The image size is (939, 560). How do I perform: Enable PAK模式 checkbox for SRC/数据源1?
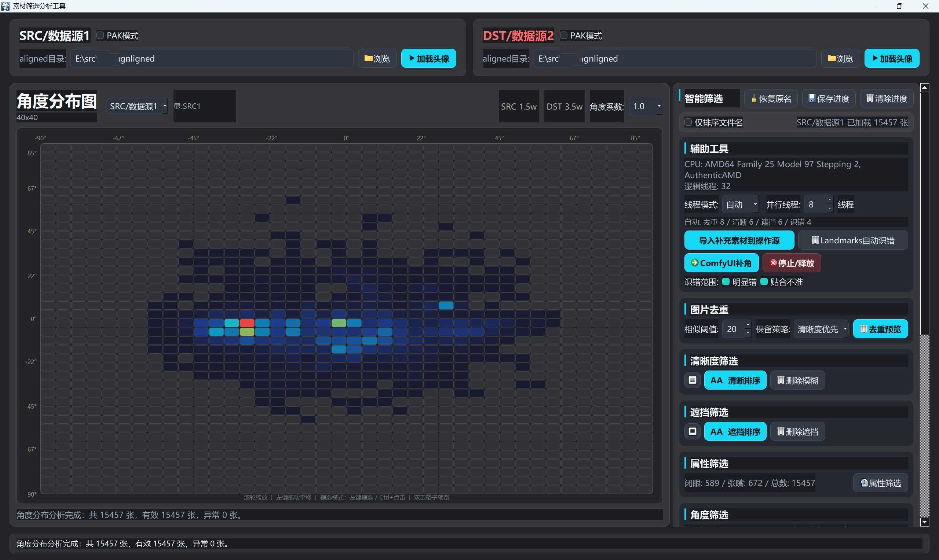pos(101,36)
